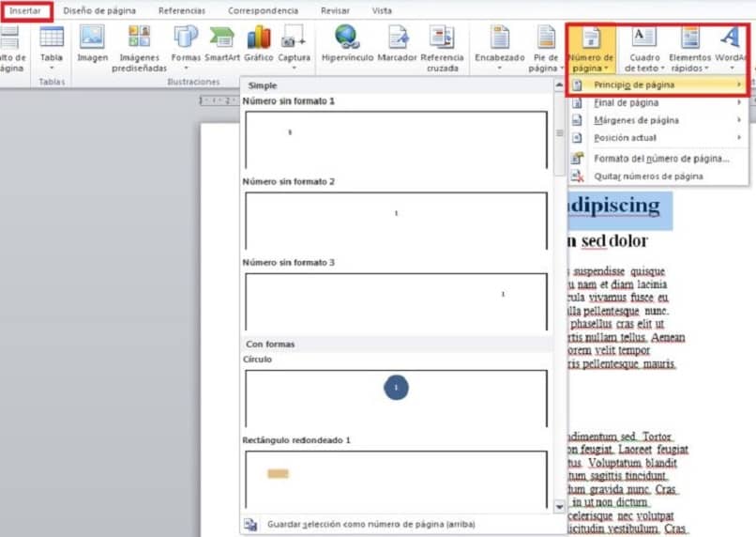Insert a Cuadro de texto

pyautogui.click(x=644, y=48)
